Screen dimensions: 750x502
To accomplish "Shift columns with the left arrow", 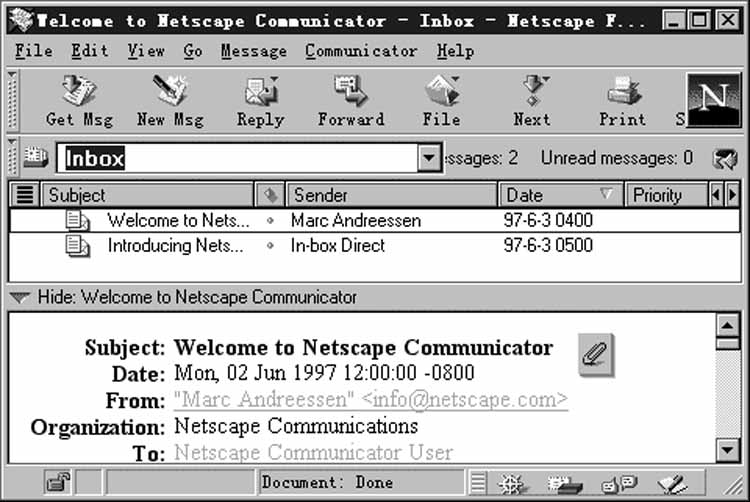I will [x=716, y=195].
